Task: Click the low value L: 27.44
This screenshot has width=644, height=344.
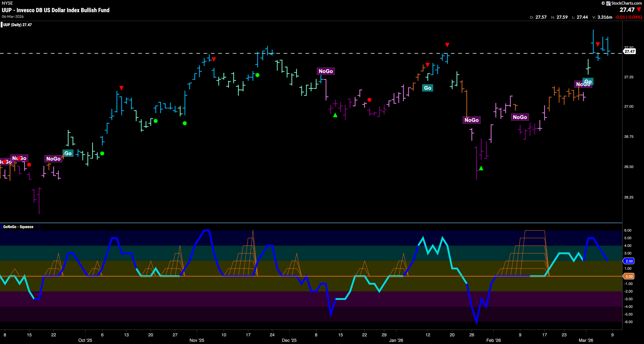Action: [580, 17]
